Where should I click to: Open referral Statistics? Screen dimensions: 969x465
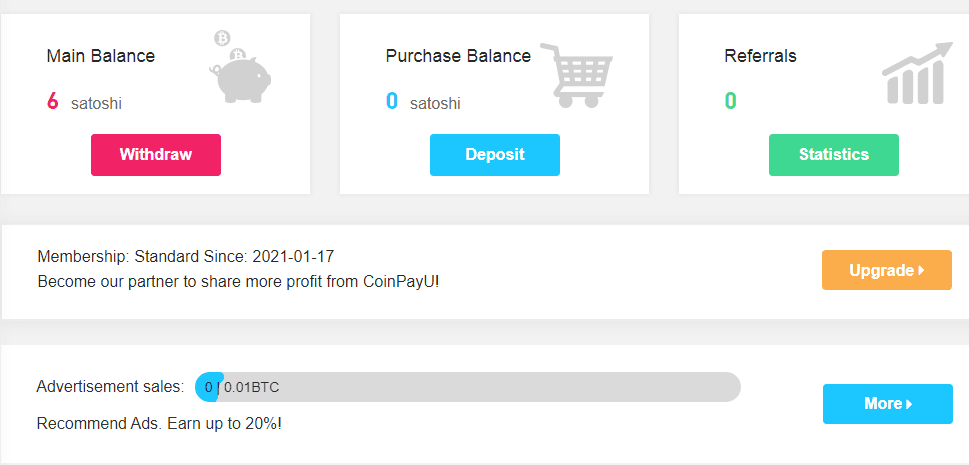(x=833, y=155)
